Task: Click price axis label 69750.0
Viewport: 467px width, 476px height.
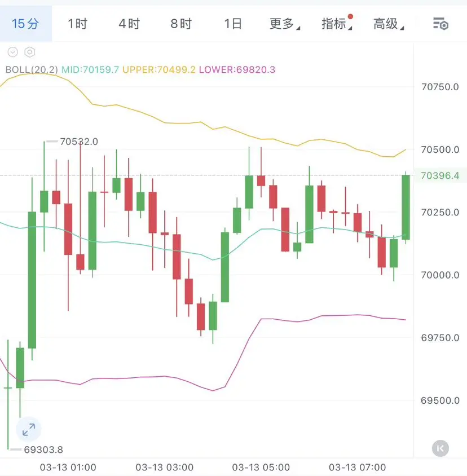Action: pyautogui.click(x=440, y=338)
